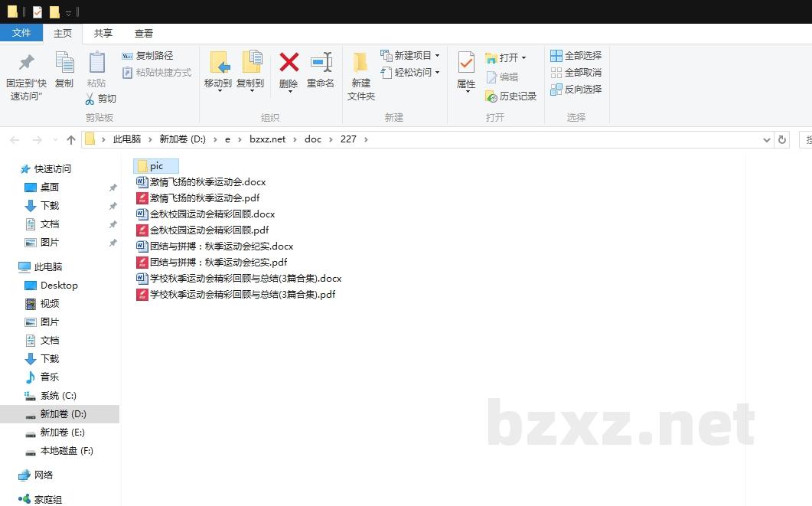
Task: Select the 删除 (Delete) icon
Action: [288, 73]
